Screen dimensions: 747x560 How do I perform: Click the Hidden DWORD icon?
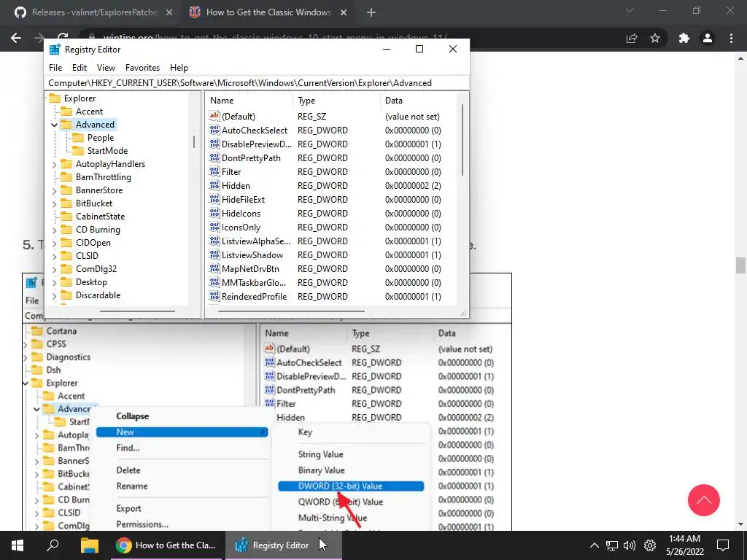pos(214,185)
